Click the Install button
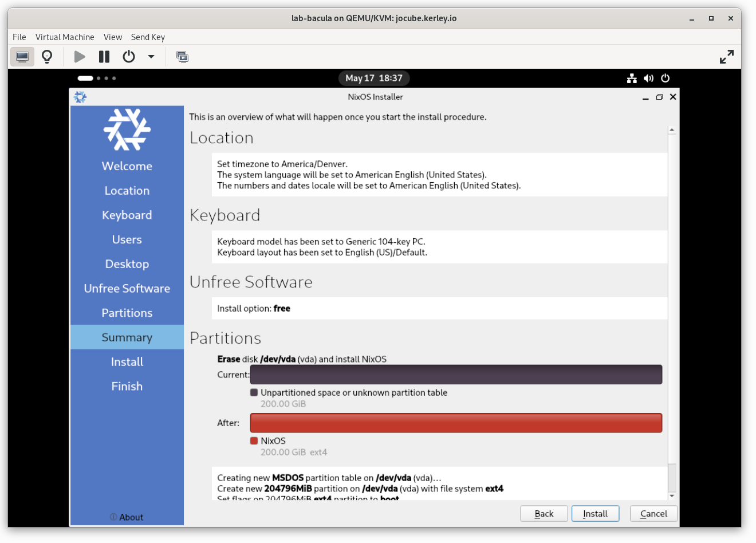The width and height of the screenshot is (756, 543). coord(596,514)
